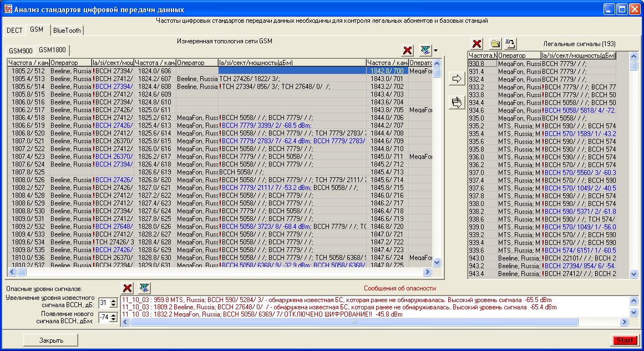Click topology table horizontal scrollbar right arrow

[428, 272]
